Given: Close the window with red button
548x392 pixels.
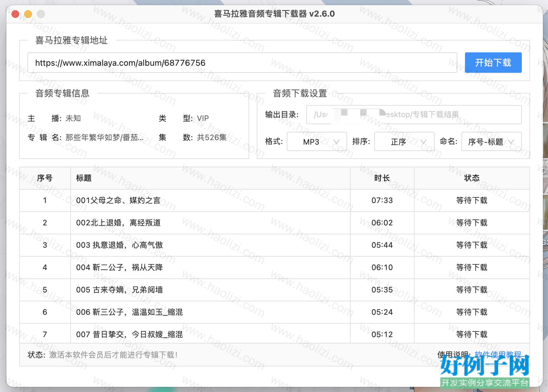Looking at the screenshot, I should pos(15,14).
